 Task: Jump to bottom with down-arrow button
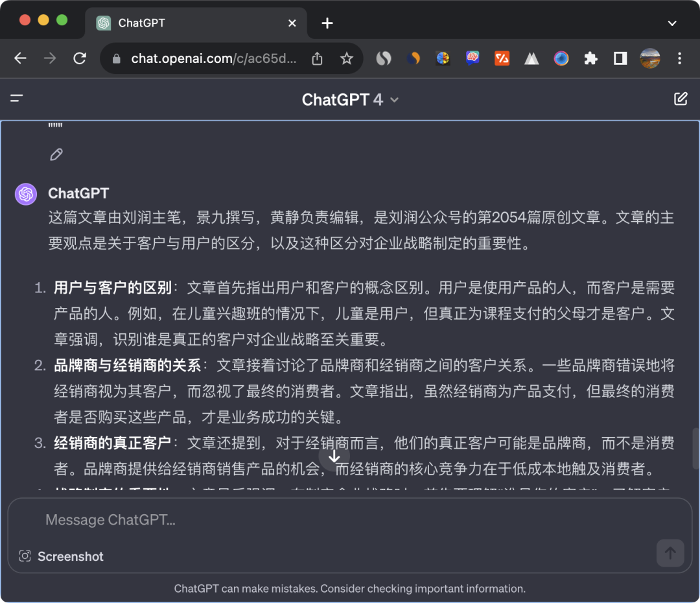tap(334, 456)
